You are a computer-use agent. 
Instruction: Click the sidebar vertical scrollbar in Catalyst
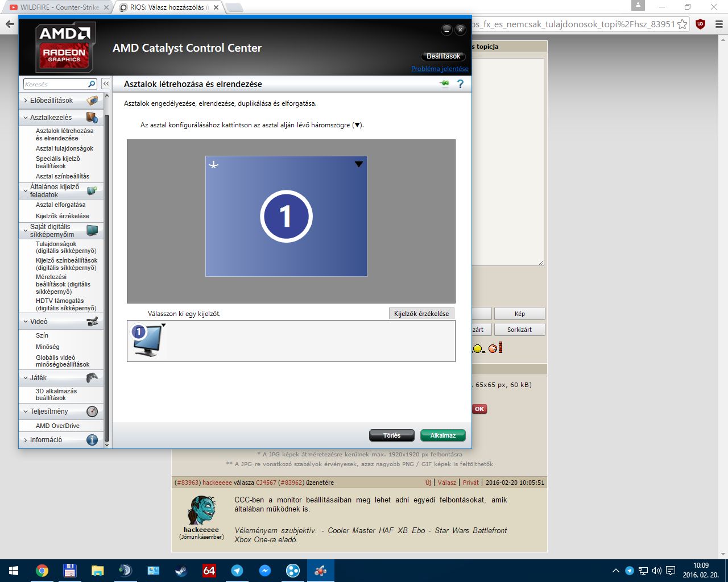pos(106,278)
